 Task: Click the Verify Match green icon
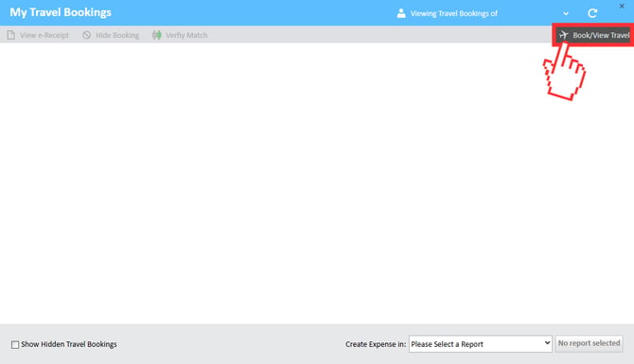pos(156,35)
